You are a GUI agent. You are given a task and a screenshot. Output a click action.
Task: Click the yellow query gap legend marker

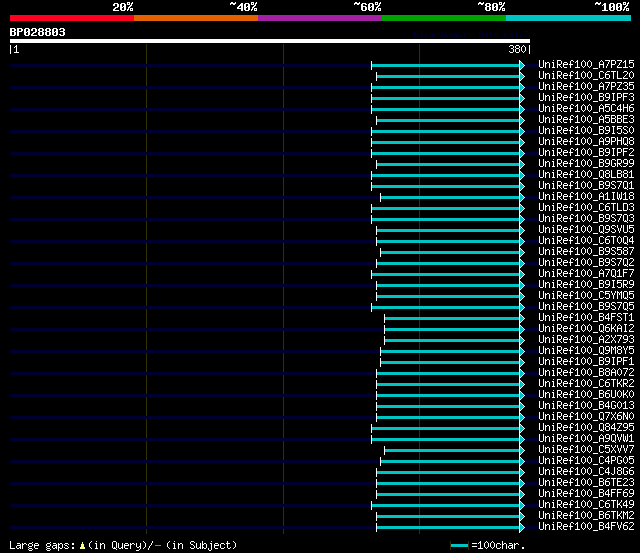[82, 545]
